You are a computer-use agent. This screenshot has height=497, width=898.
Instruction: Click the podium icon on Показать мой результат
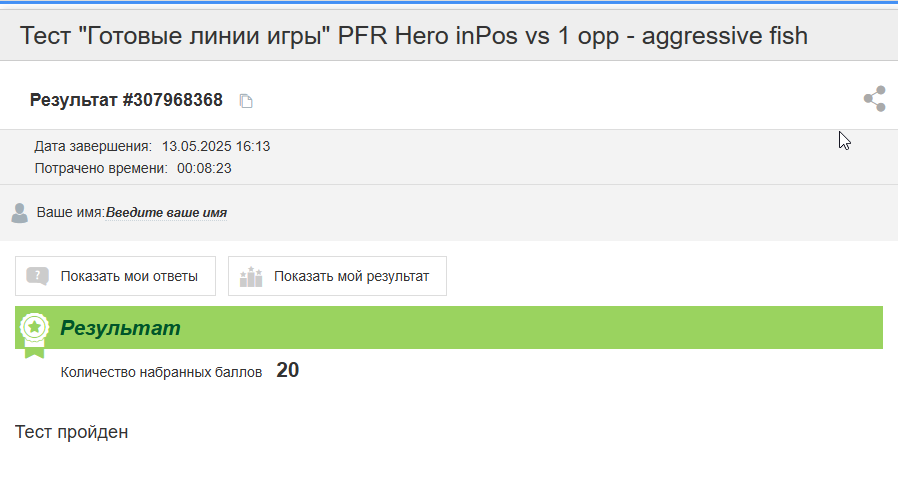tap(251, 277)
